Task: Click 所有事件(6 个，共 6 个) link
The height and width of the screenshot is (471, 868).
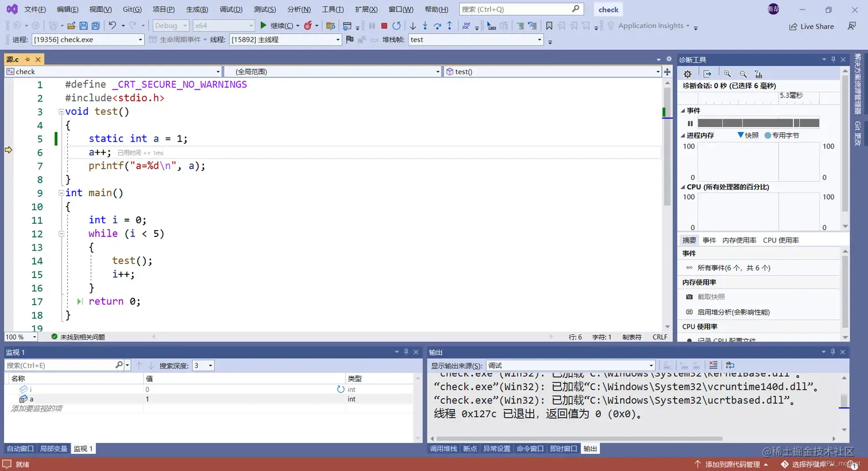Action: tap(734, 268)
